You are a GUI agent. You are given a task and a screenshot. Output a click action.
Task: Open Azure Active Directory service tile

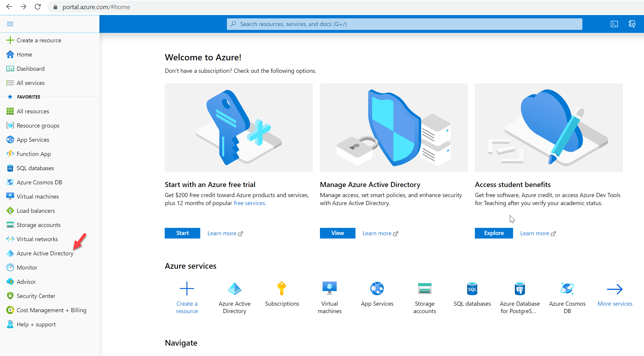[234, 297]
